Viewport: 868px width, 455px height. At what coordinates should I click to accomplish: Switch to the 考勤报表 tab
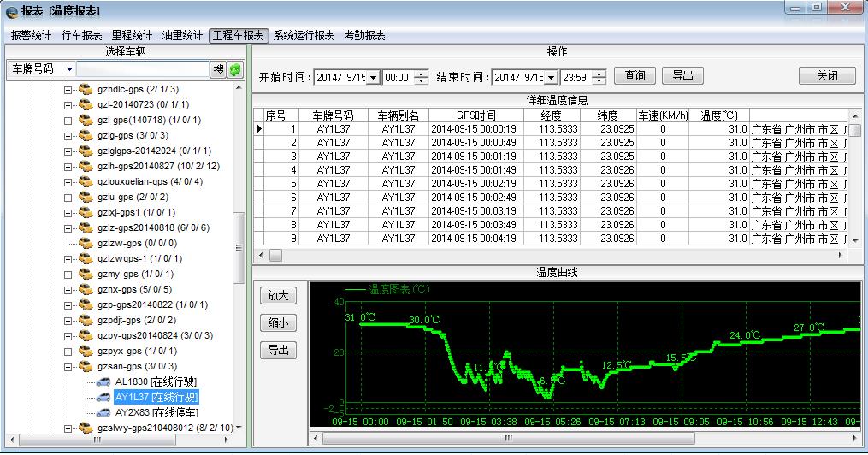click(365, 36)
